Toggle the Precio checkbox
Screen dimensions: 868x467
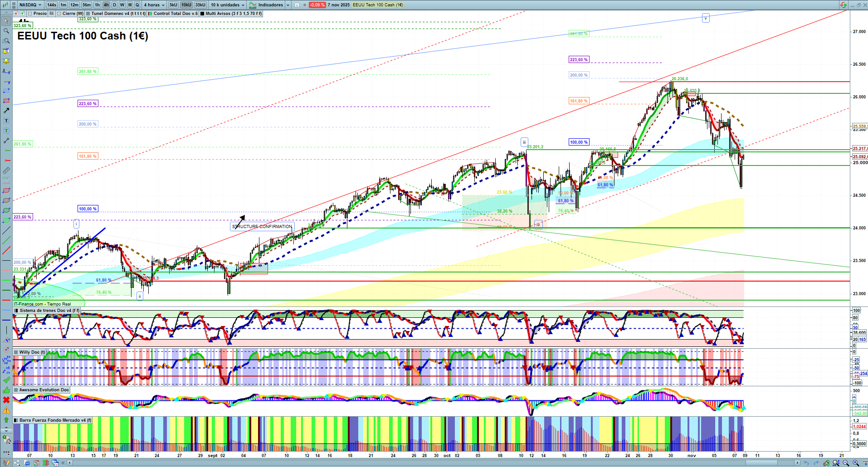[30, 14]
